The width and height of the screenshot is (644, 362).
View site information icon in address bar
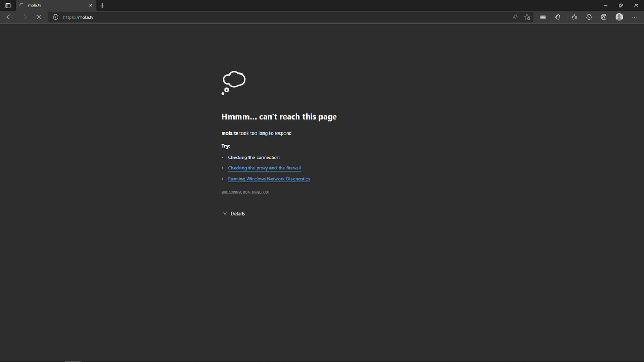click(x=55, y=17)
